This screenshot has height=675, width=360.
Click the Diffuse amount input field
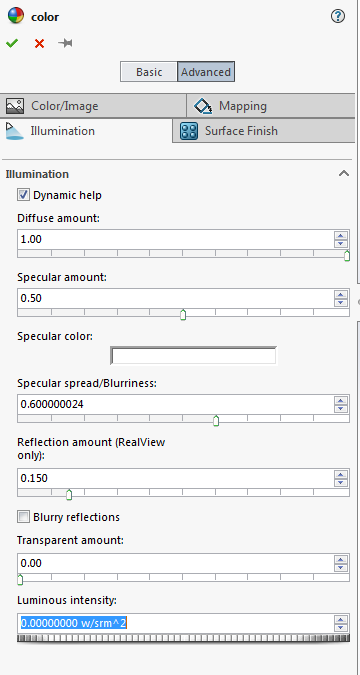(176, 239)
